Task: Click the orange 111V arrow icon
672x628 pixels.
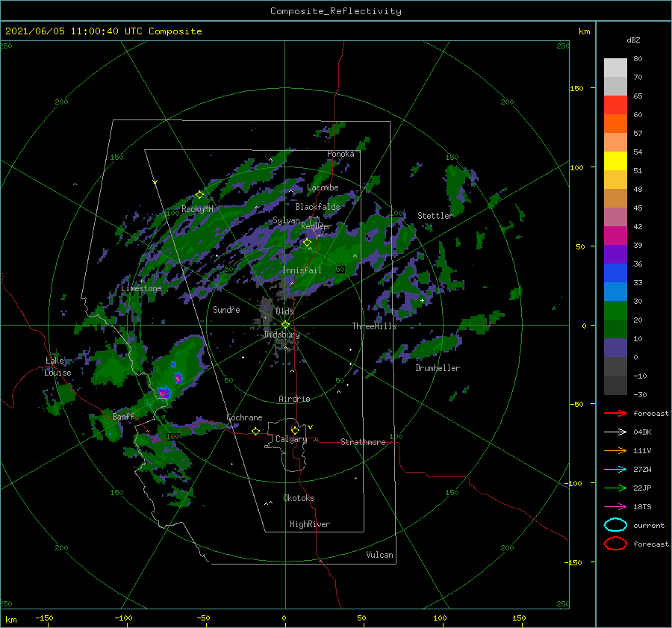Action: click(x=615, y=450)
